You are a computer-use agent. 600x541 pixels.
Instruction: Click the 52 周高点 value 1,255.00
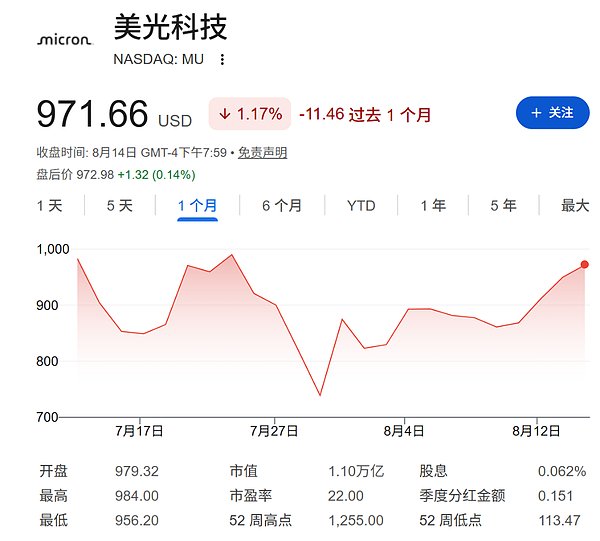click(x=356, y=521)
